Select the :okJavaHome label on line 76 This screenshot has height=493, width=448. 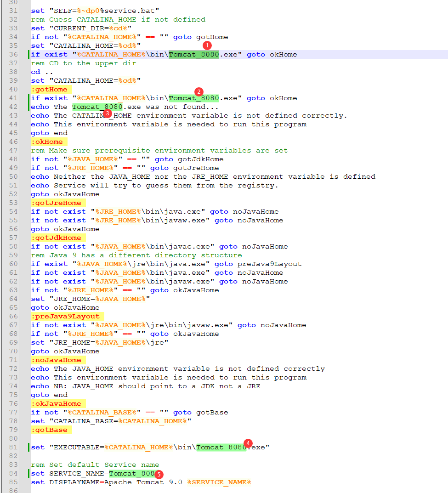[56, 403]
